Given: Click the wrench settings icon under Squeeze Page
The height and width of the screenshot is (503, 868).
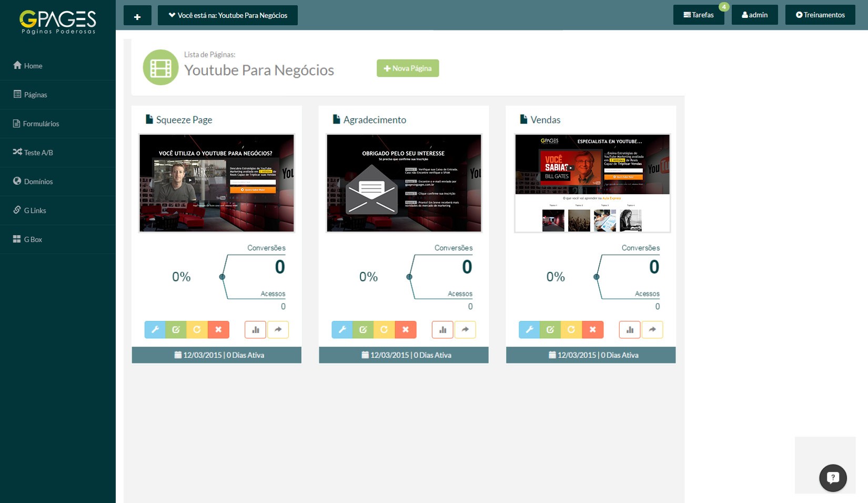Looking at the screenshot, I should click(155, 329).
